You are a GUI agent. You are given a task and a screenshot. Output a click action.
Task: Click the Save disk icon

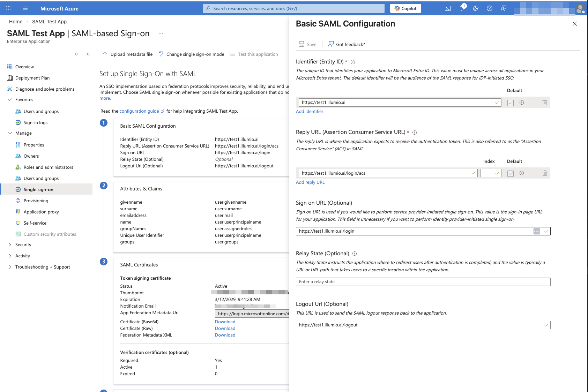[x=302, y=44]
